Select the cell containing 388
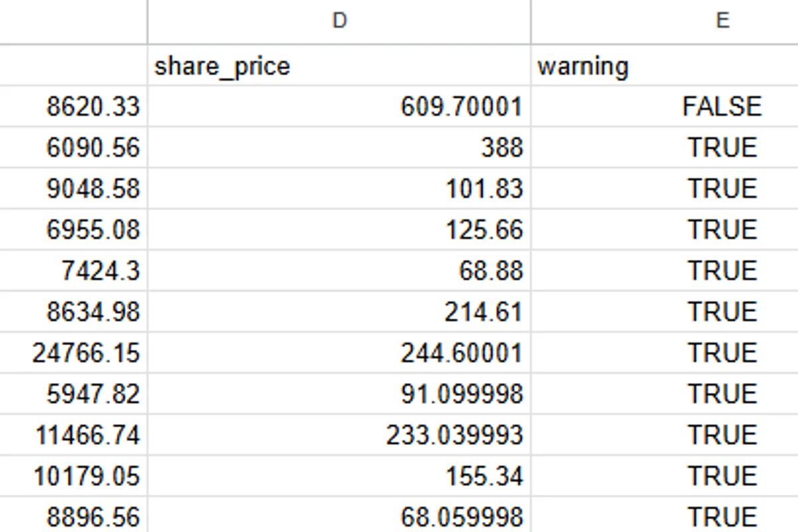The width and height of the screenshot is (798, 532). (x=339, y=148)
